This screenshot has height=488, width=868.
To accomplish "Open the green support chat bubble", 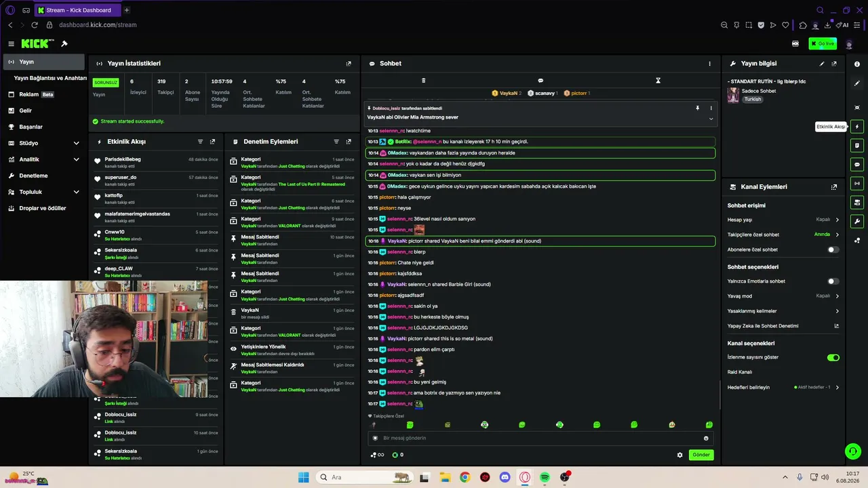I will [x=853, y=451].
